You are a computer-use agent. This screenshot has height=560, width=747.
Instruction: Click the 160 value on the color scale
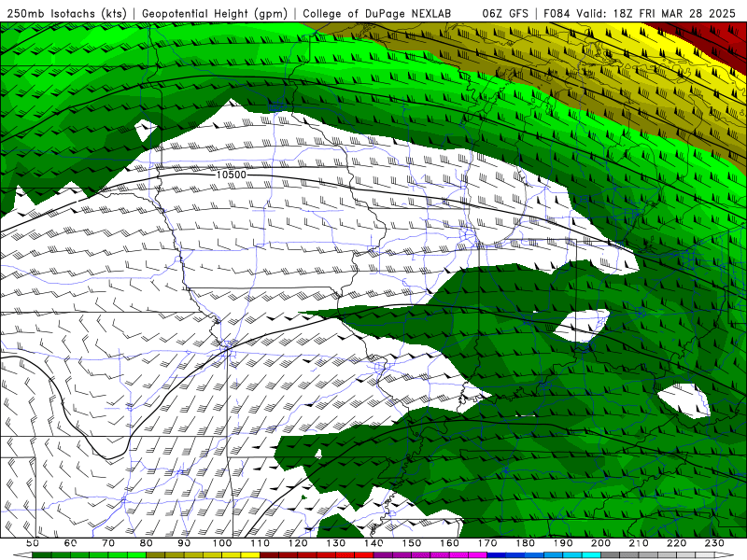[x=449, y=543]
